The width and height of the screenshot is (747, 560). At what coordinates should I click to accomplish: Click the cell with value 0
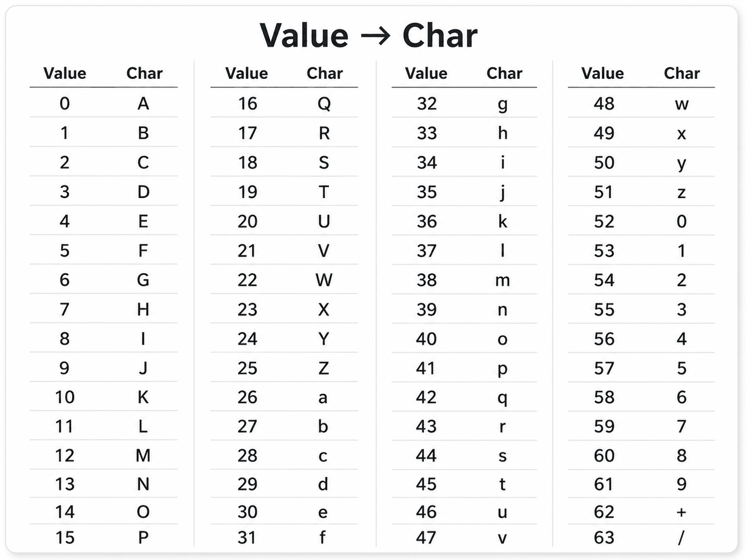(64, 104)
